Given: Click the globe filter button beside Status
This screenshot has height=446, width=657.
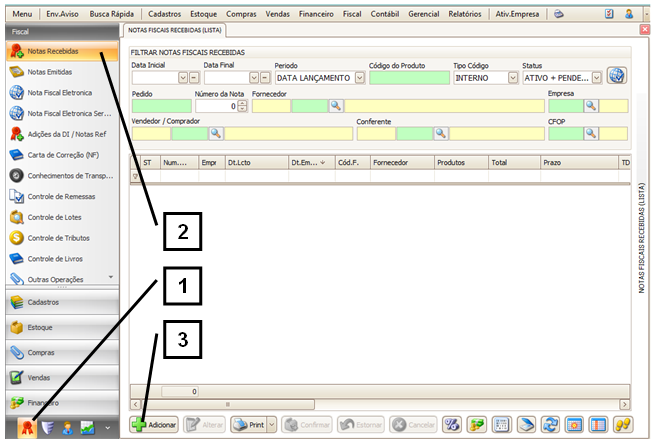Looking at the screenshot, I should [x=617, y=76].
